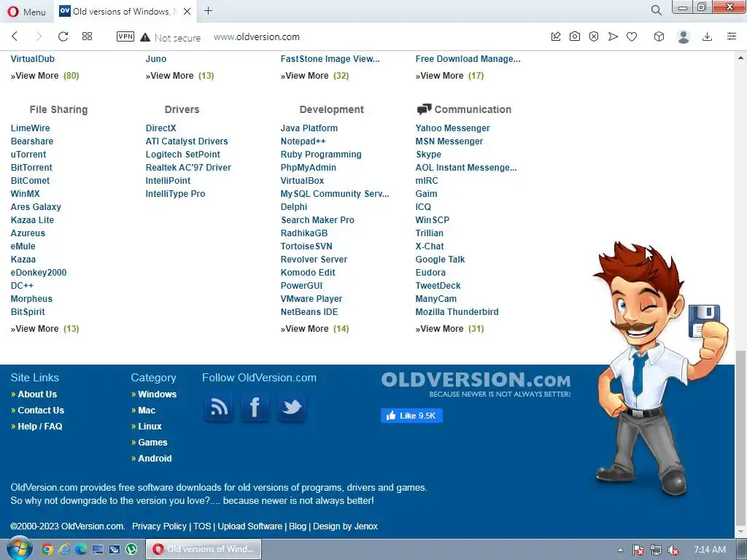
Task: Click the tab search magnifier icon
Action: [656, 10]
